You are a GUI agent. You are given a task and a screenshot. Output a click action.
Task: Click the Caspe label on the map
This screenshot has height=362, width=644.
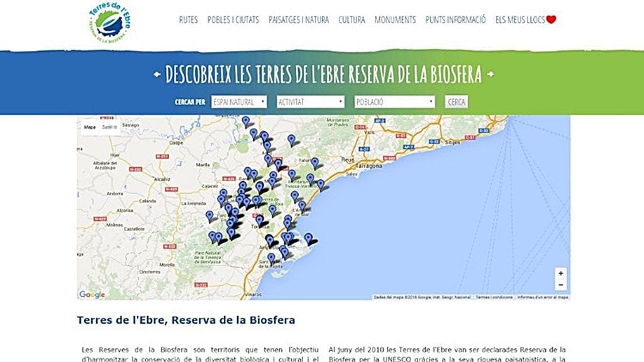pyautogui.click(x=176, y=143)
